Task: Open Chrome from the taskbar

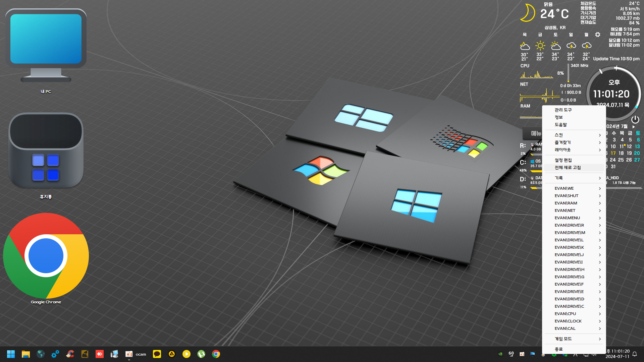Action: (x=216, y=354)
